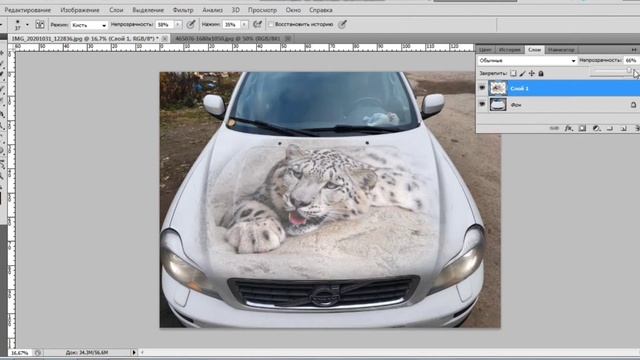
Task: Add a layer style with fx icon
Action: click(569, 128)
